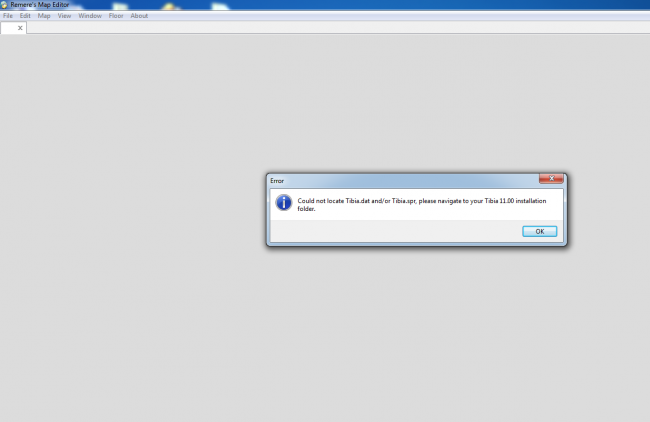Click the 'Could not locate Tibia.dat' message text
This screenshot has height=422, width=650.
click(422, 204)
